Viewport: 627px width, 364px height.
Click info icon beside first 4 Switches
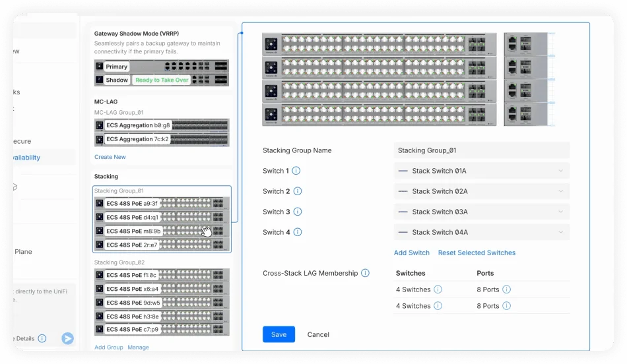click(438, 289)
